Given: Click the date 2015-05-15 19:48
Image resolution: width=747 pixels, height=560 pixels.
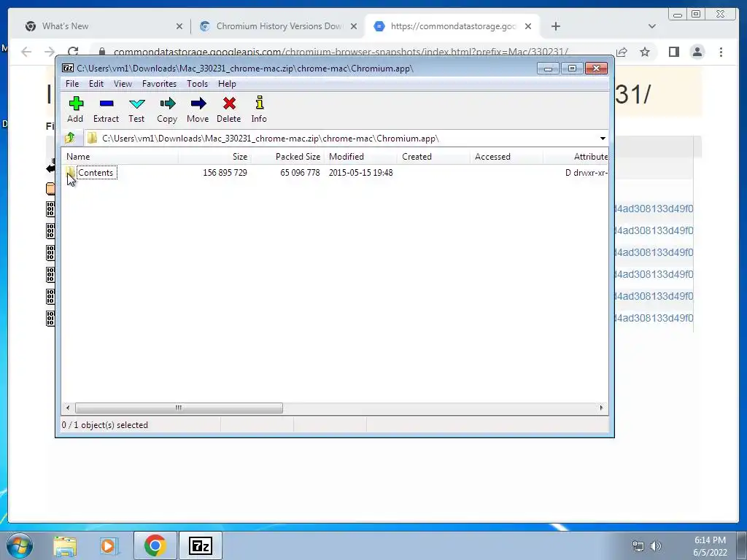Looking at the screenshot, I should coord(360,173).
